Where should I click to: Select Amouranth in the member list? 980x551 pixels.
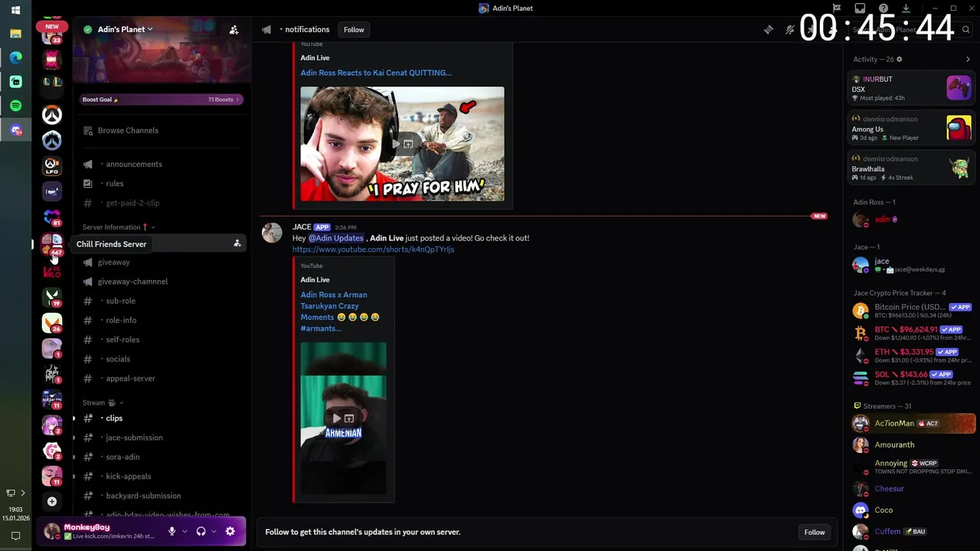pyautogui.click(x=911, y=445)
